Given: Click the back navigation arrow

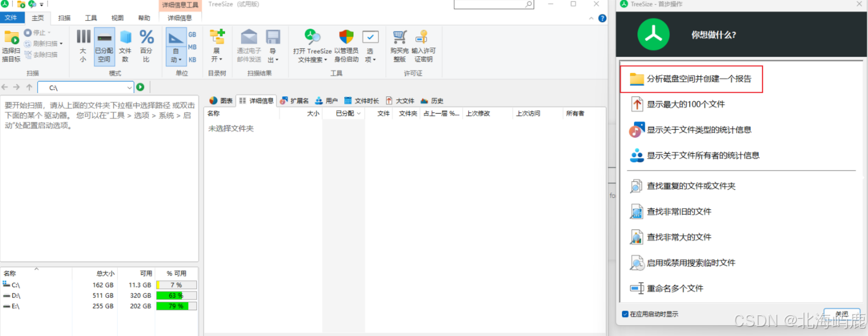Looking at the screenshot, I should tap(6, 87).
